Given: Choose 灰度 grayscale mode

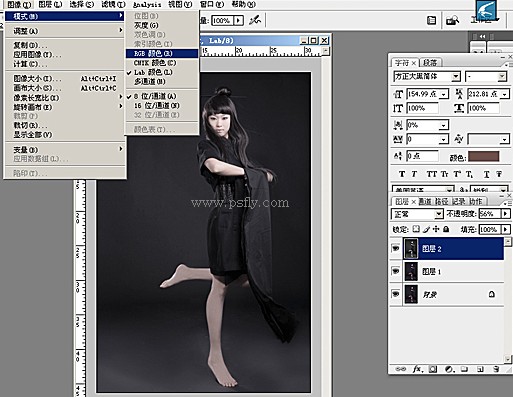Looking at the screenshot, I should click(162, 25).
